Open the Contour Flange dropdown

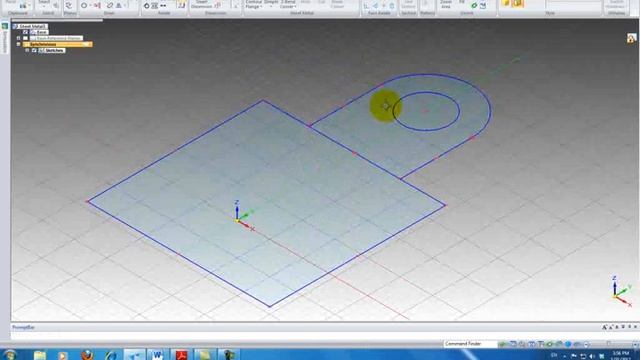tap(253, 4)
